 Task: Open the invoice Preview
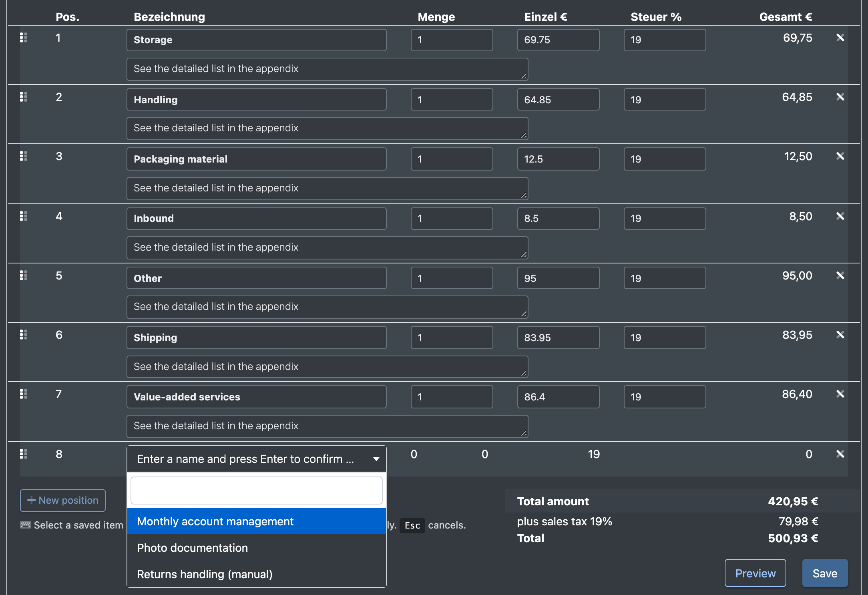coord(755,573)
